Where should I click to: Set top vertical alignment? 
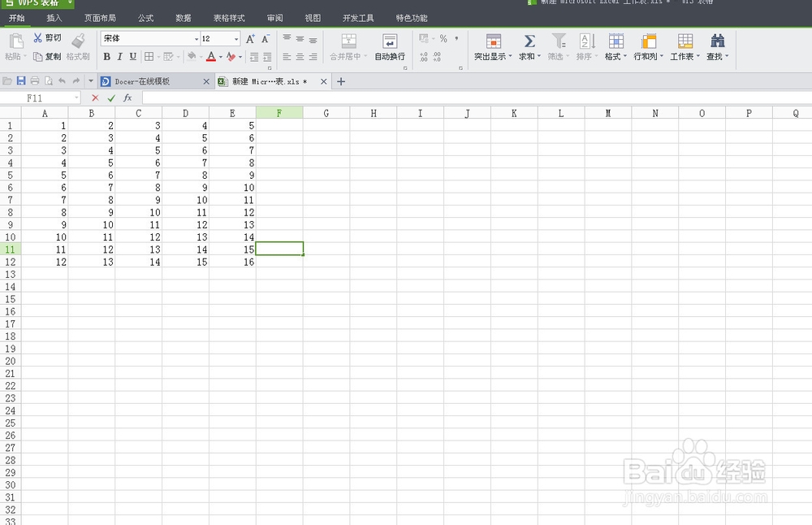pyautogui.click(x=287, y=38)
